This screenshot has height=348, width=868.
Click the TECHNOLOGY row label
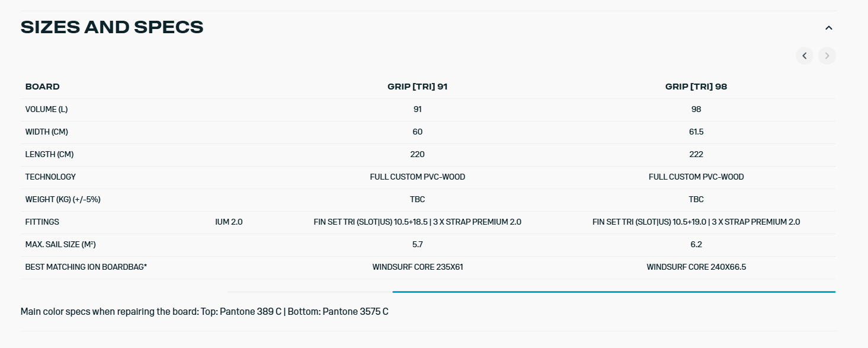50,177
